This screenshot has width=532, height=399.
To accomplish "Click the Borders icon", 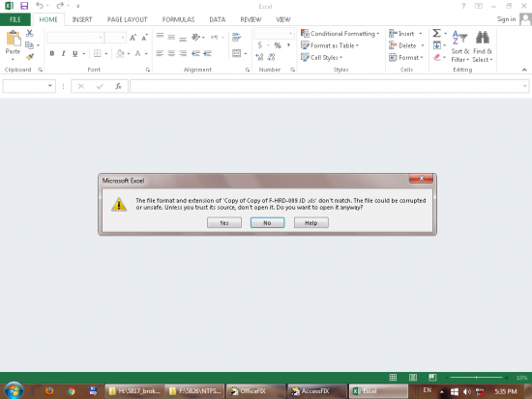I will (x=98, y=53).
